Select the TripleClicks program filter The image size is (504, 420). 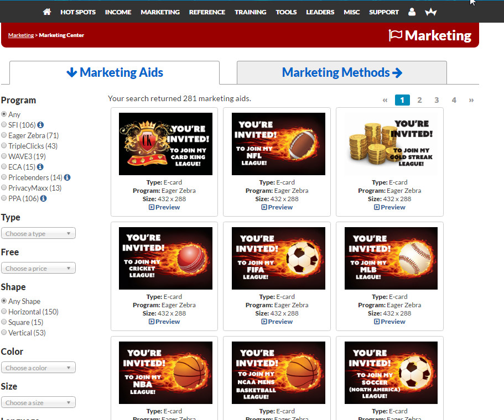tap(4, 145)
